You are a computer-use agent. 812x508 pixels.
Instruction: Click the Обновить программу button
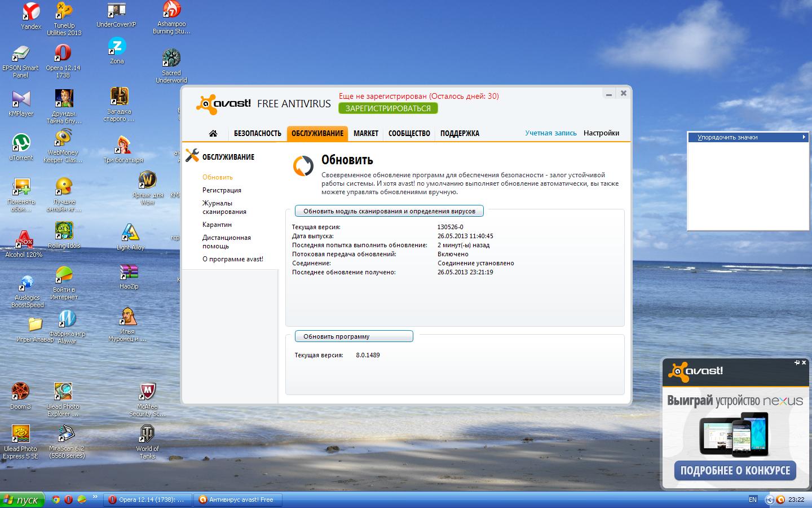[x=354, y=336]
